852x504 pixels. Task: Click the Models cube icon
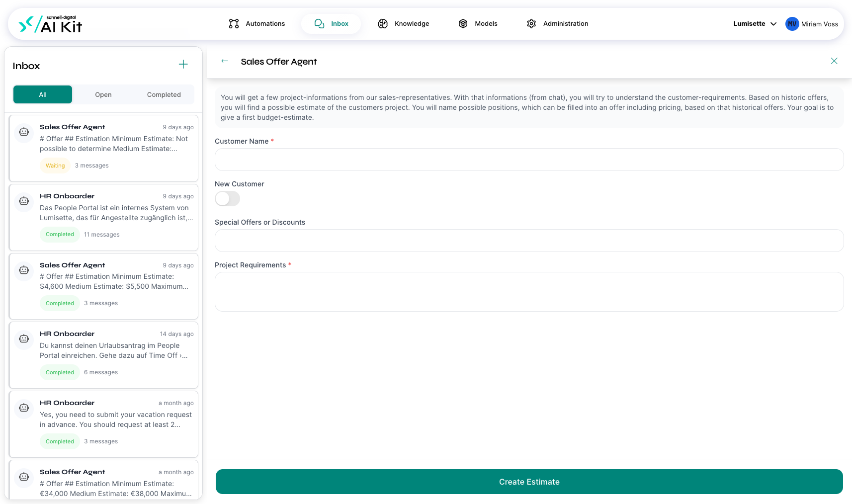463,23
